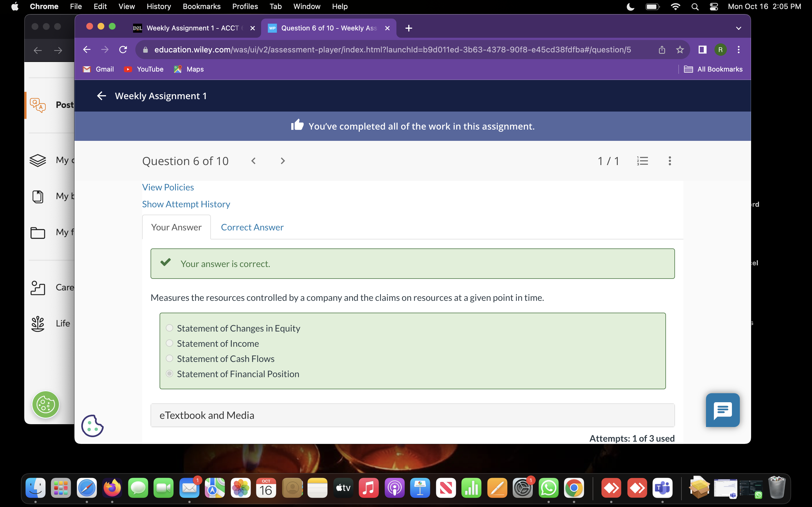The width and height of the screenshot is (812, 507).
Task: Switch to the Correct Answer tab
Action: pyautogui.click(x=252, y=227)
